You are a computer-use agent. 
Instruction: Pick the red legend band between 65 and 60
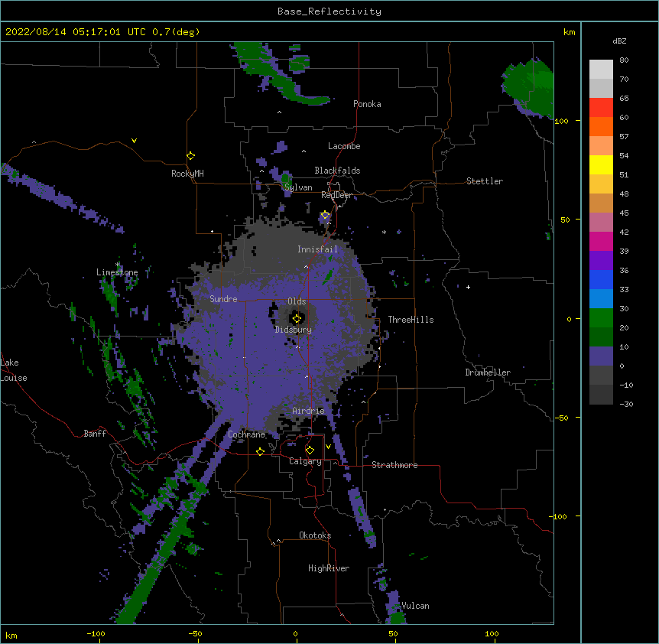(601, 108)
